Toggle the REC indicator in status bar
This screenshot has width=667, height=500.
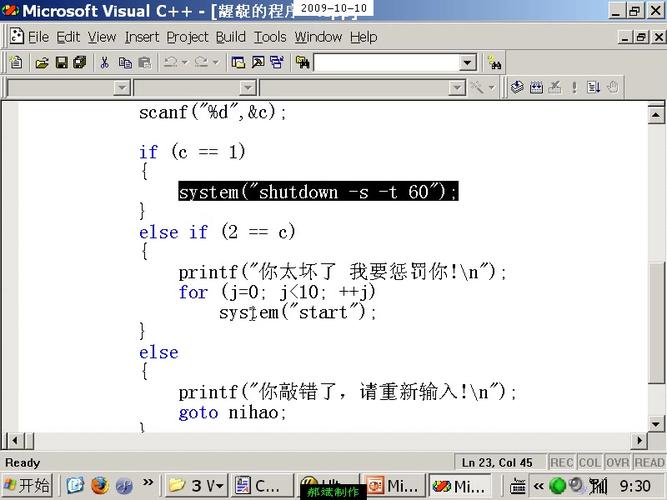pos(561,463)
